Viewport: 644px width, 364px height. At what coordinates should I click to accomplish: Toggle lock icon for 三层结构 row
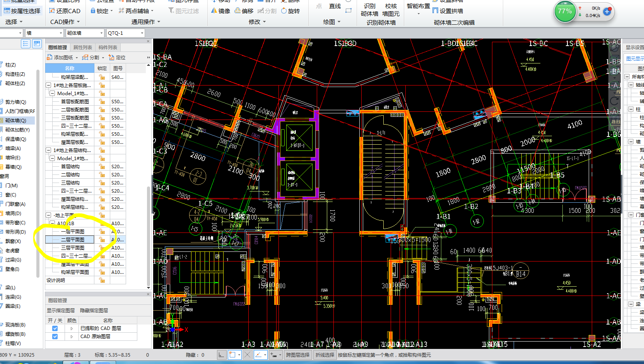pyautogui.click(x=102, y=183)
